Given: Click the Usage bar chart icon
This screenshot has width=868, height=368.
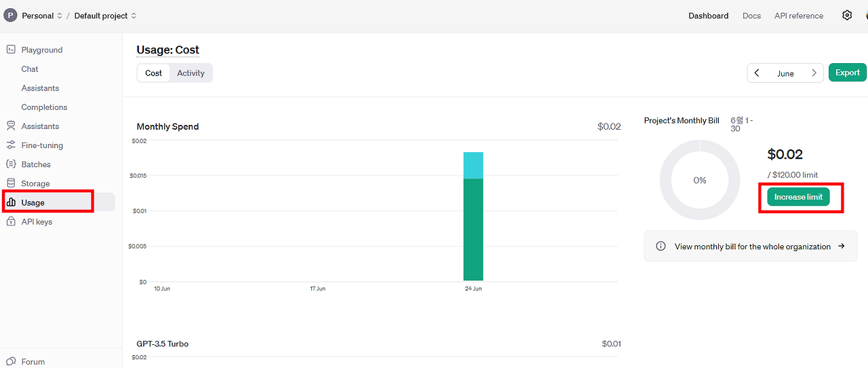Looking at the screenshot, I should pyautogui.click(x=11, y=202).
